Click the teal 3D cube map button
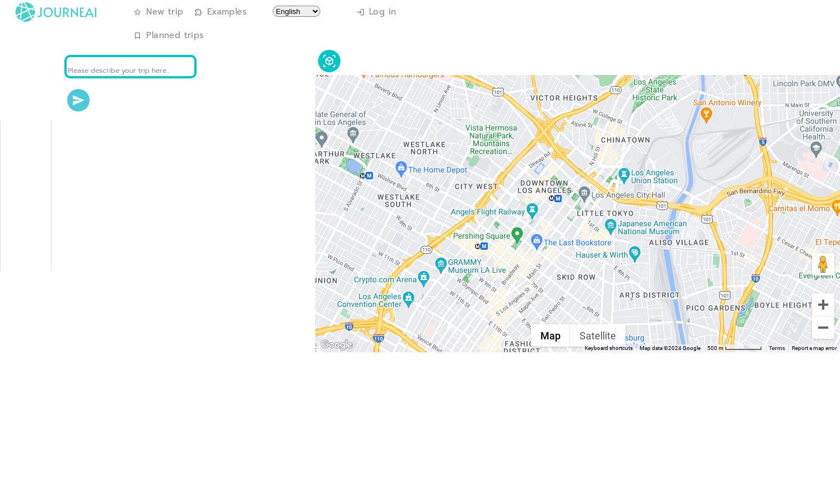This screenshot has height=504, width=840. [329, 61]
